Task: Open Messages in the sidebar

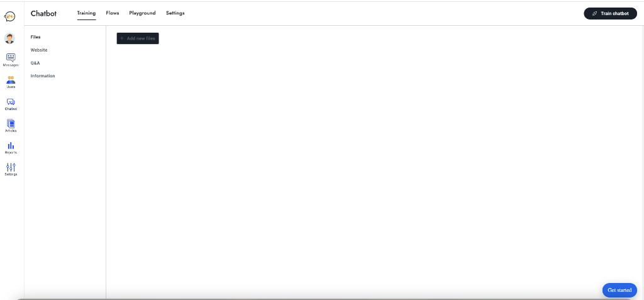Action: (11, 60)
